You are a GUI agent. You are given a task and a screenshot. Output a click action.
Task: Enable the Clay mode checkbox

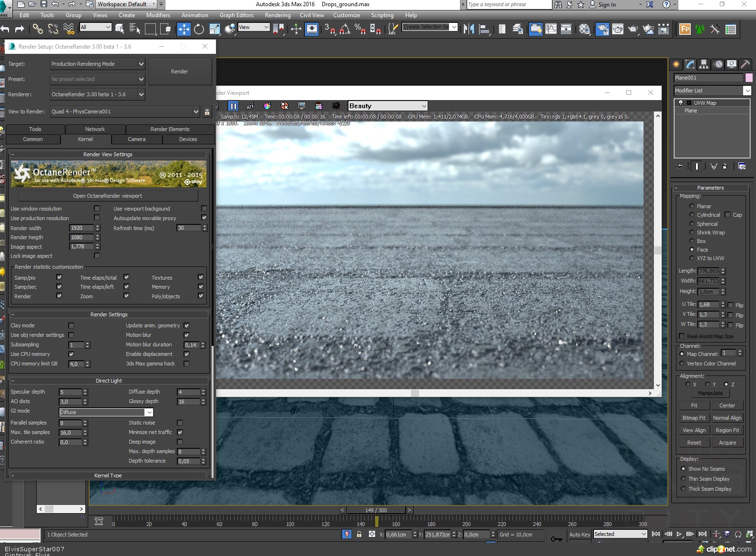[71, 325]
